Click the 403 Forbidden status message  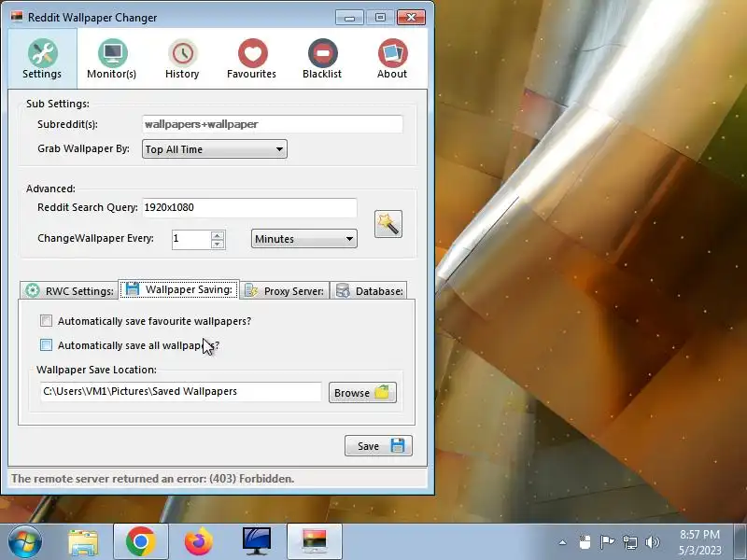(152, 479)
